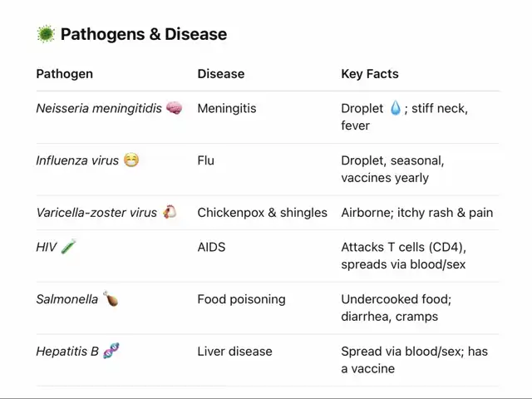The image size is (532, 399).
Task: Click the DNA emoji beside Hepatitis B
Action: [x=111, y=351]
